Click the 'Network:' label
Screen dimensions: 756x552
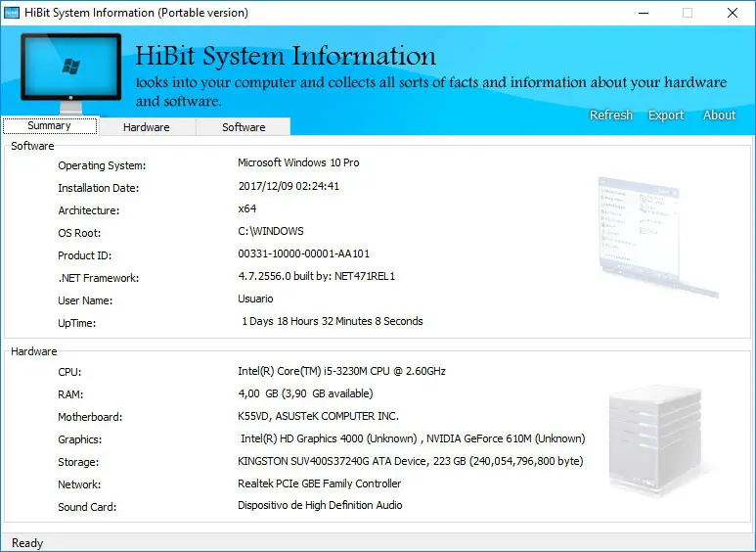click(79, 484)
